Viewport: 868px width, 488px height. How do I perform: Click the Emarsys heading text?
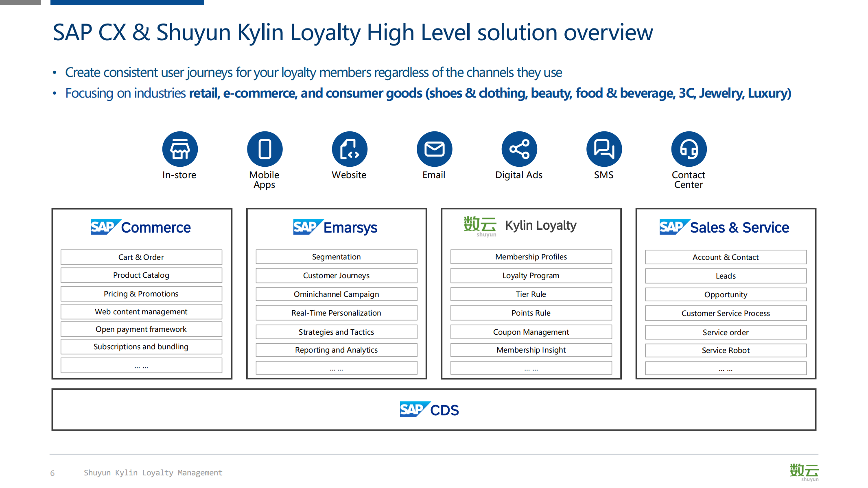click(x=350, y=228)
